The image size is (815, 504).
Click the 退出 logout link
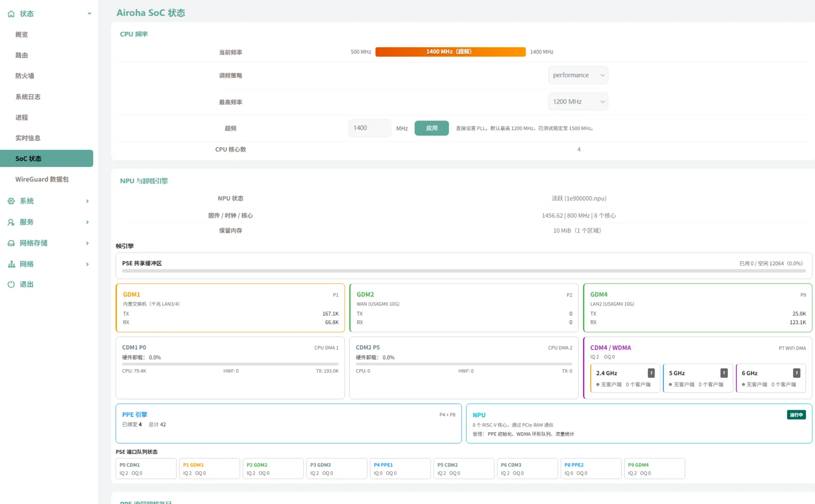pos(26,285)
